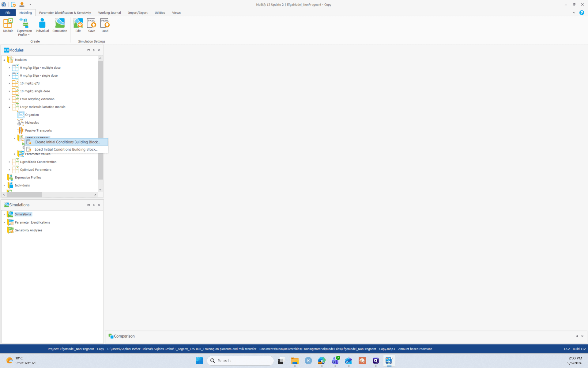Open the File tab
This screenshot has height=368, width=588.
[x=8, y=13]
